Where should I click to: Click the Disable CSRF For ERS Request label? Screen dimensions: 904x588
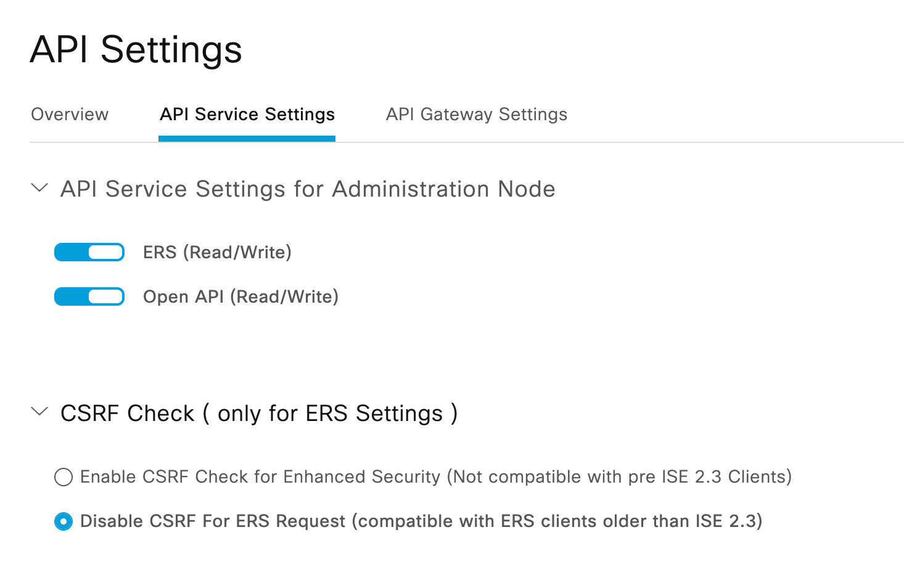coord(421,521)
